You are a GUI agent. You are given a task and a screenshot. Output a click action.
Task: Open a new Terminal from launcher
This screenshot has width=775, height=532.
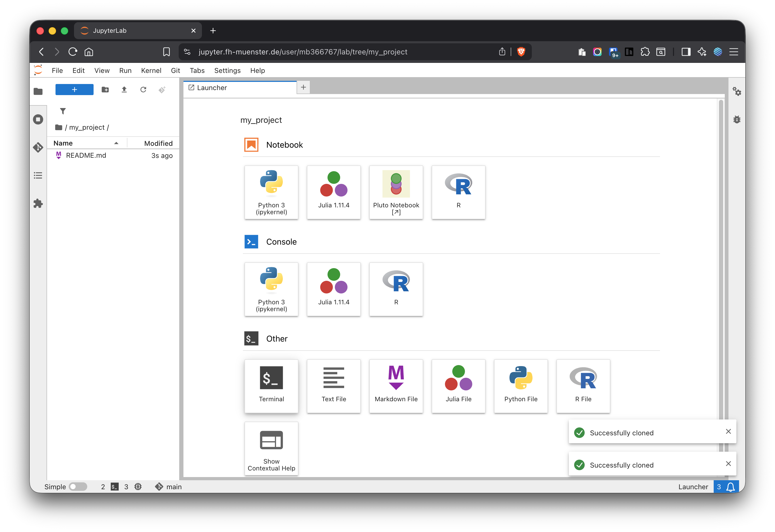(x=271, y=386)
